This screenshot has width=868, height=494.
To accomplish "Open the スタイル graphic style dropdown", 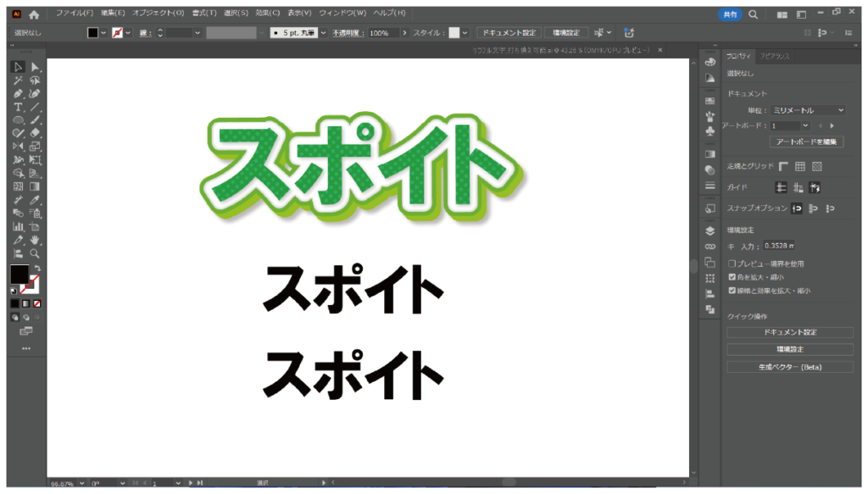I will click(x=465, y=33).
